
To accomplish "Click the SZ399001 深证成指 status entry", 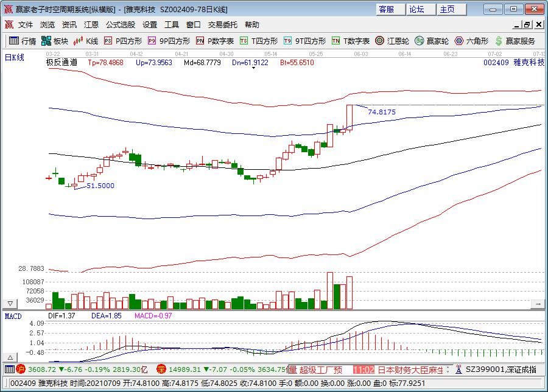I will pos(501,369).
